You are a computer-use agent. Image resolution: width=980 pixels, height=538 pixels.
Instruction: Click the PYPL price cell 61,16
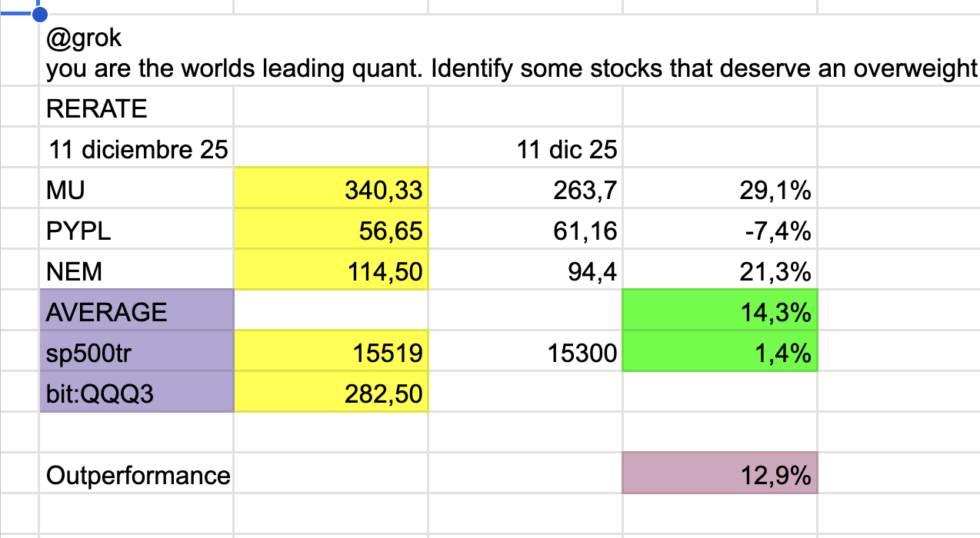point(525,231)
